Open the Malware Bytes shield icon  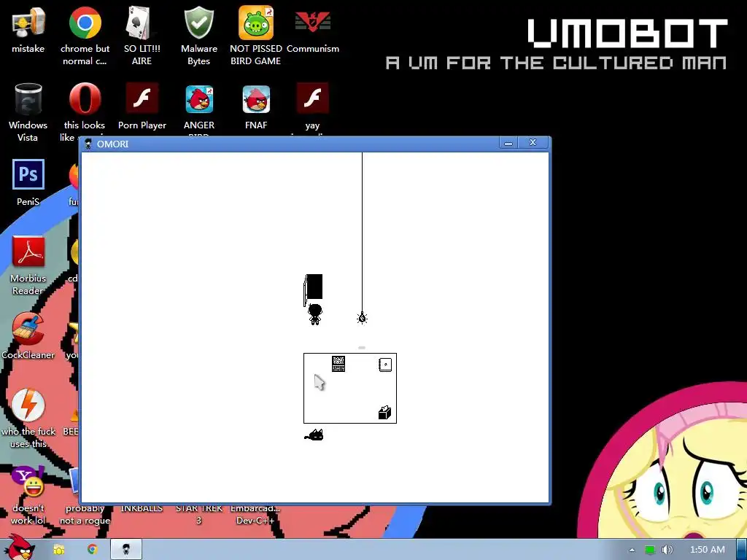(198, 23)
